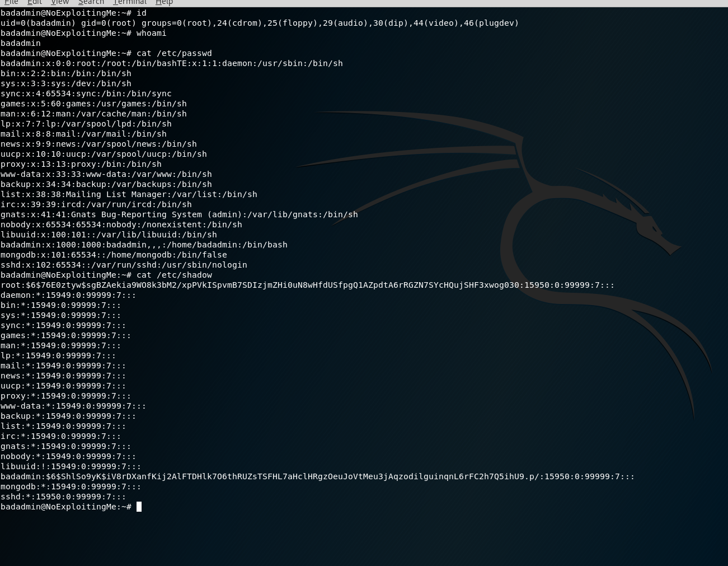This screenshot has height=566, width=728.
Task: Open the Help menu
Action: [164, 2]
